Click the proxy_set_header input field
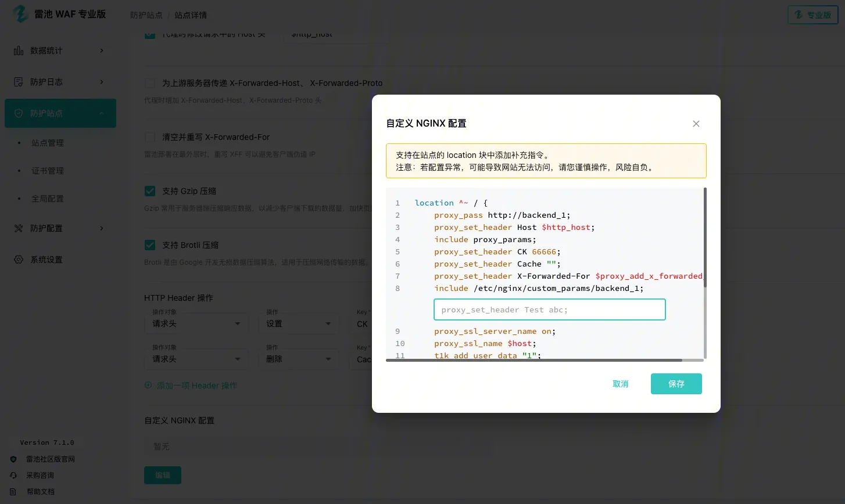 coord(549,309)
